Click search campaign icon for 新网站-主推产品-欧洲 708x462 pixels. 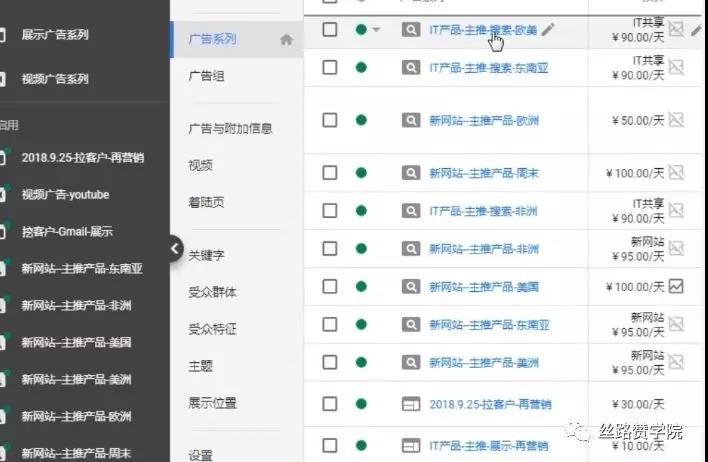coord(411,121)
